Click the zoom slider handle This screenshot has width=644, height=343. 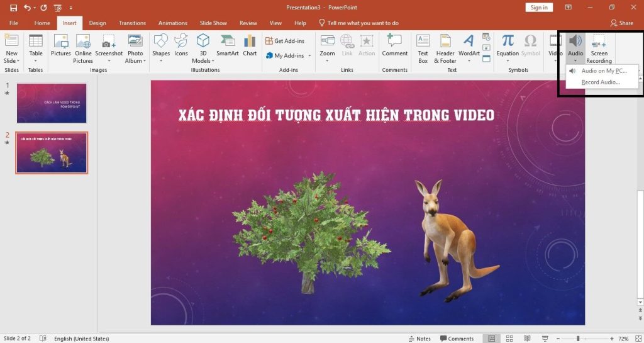click(578, 339)
